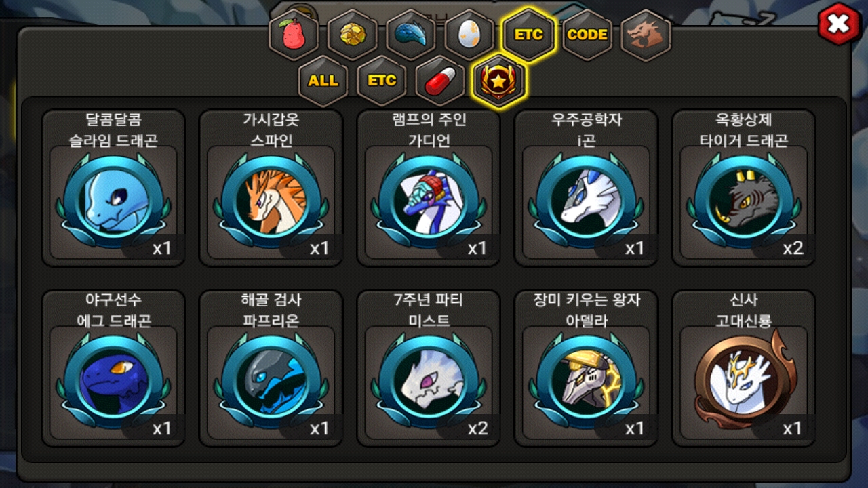Open the 옥황상제 타이거 드래곤 badge
This screenshot has width=868, height=488.
coord(744,188)
